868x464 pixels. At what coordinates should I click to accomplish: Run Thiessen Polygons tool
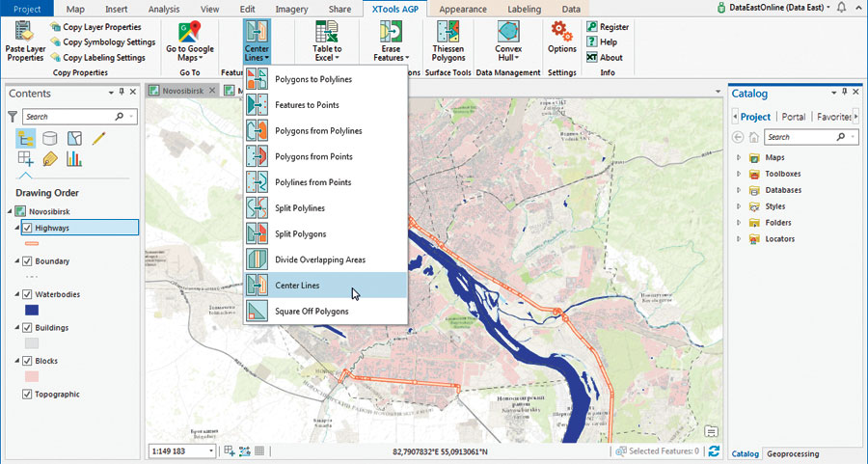coord(448,41)
